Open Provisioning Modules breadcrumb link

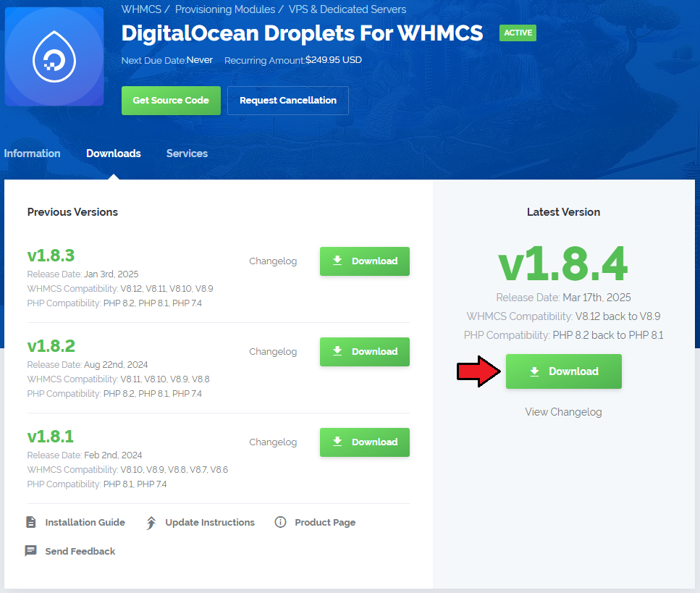point(225,9)
